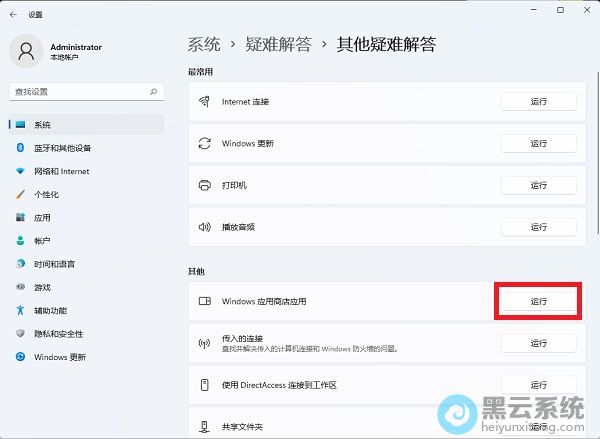Viewport: 600px width, 439px height.
Task: Open Gaming settings in sidebar
Action: click(x=42, y=287)
